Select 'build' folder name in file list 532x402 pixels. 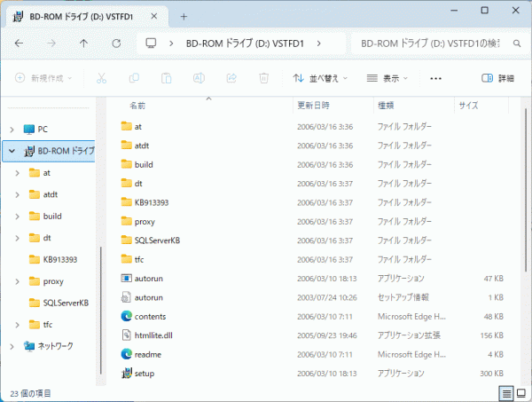point(144,164)
